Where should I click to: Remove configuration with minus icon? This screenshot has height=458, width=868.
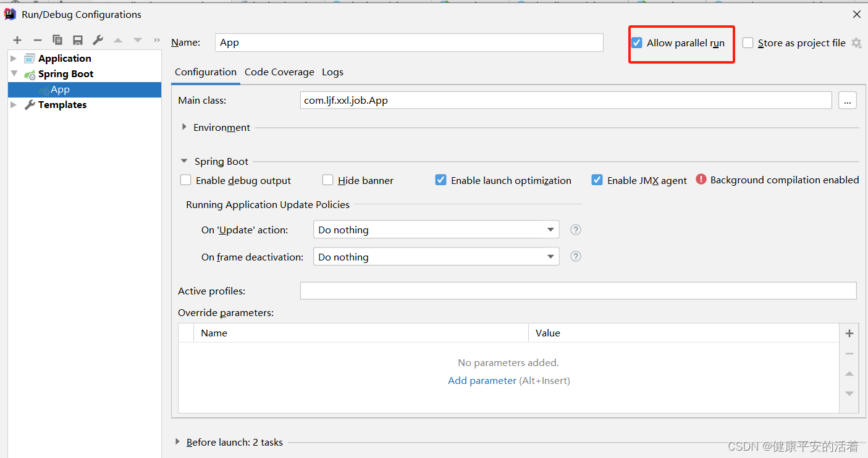coord(37,40)
